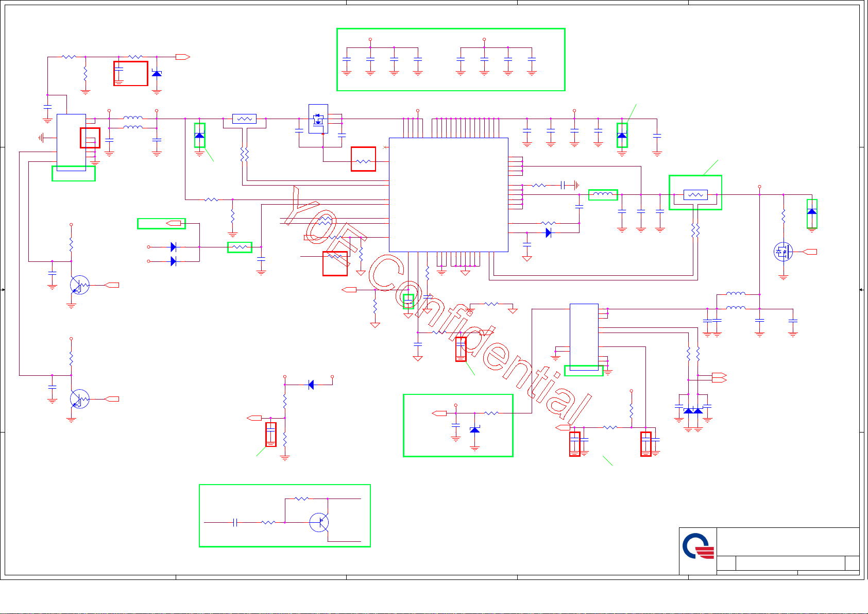The image size is (868, 614).
Task: Click the not-connected X mark at the controller's top-left pin
Action: 385,147
